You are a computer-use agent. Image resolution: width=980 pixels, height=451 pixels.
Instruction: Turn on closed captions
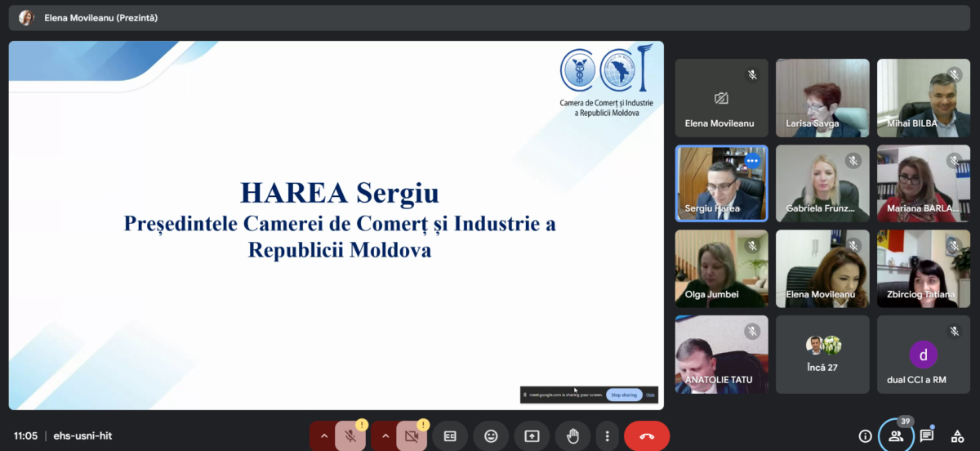coord(450,436)
